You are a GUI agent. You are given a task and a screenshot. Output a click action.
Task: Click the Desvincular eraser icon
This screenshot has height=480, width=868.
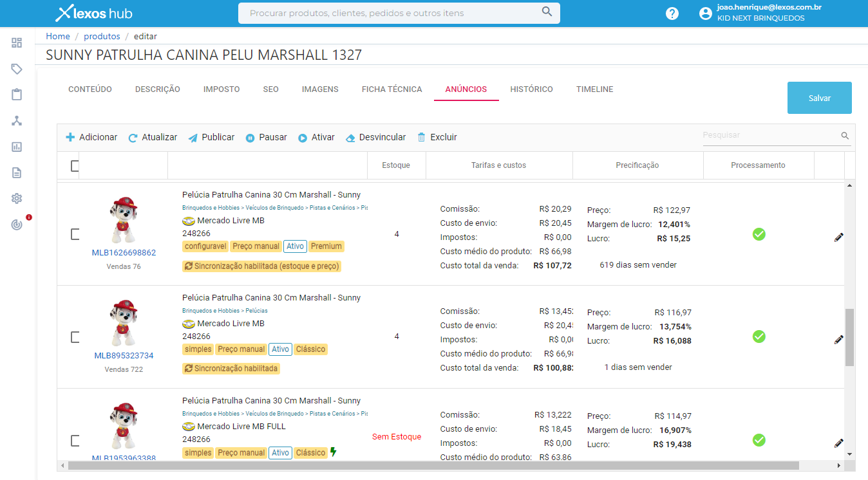pos(350,137)
